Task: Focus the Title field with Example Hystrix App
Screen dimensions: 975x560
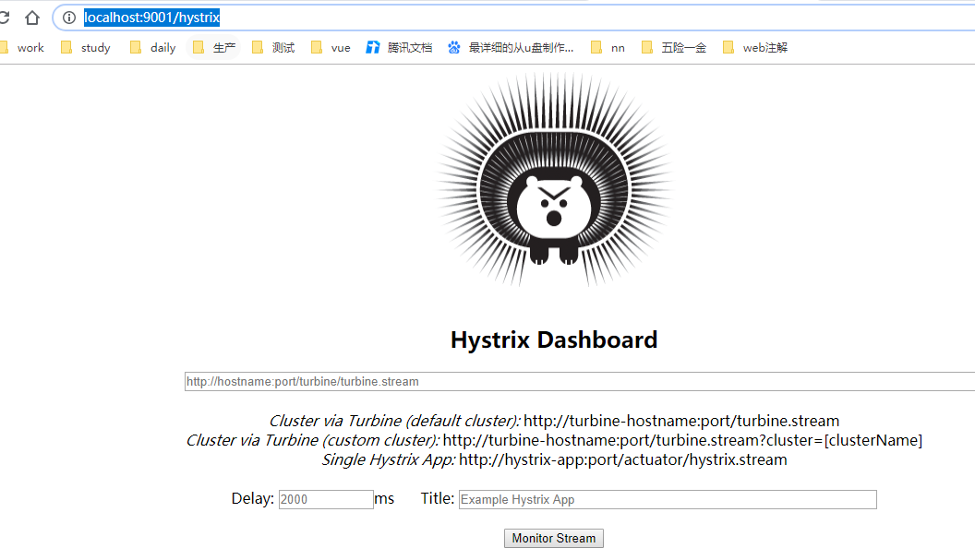Action: coord(668,500)
